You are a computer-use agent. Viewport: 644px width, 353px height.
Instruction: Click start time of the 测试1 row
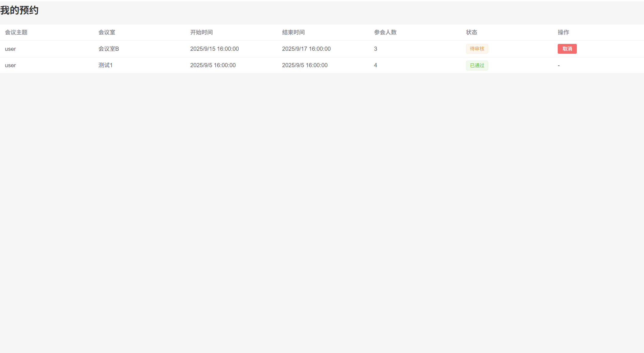click(x=213, y=65)
